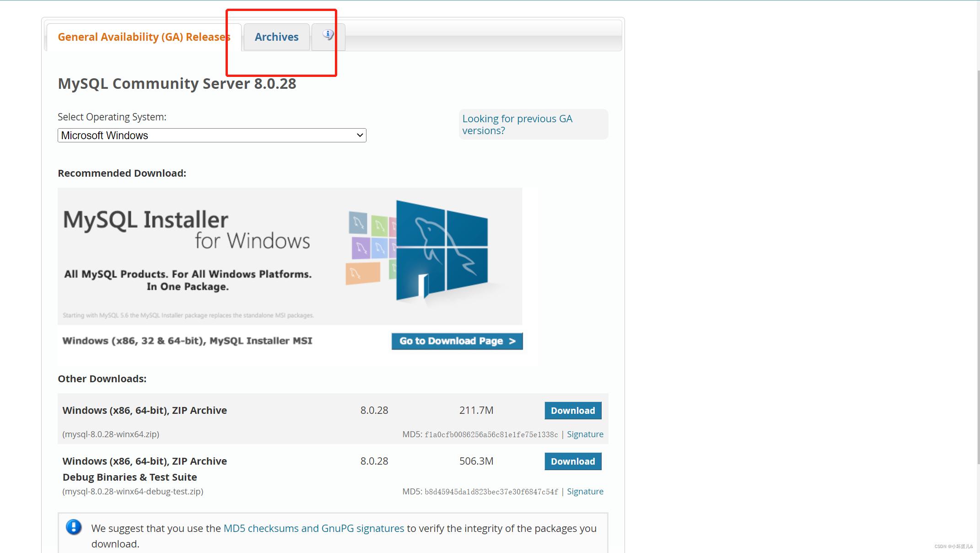Open Signature link for debug-test zip
The image size is (980, 553).
tap(585, 492)
